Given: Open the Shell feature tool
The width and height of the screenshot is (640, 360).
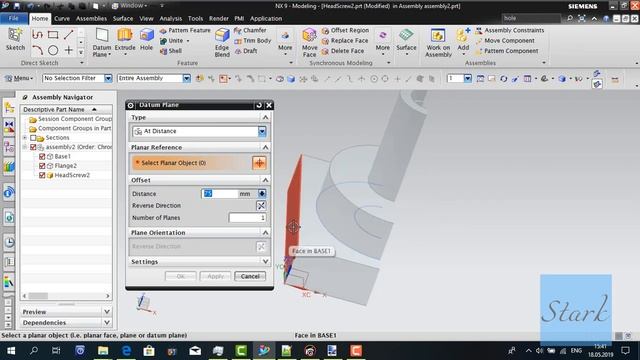Looking at the screenshot, I should point(171,51).
